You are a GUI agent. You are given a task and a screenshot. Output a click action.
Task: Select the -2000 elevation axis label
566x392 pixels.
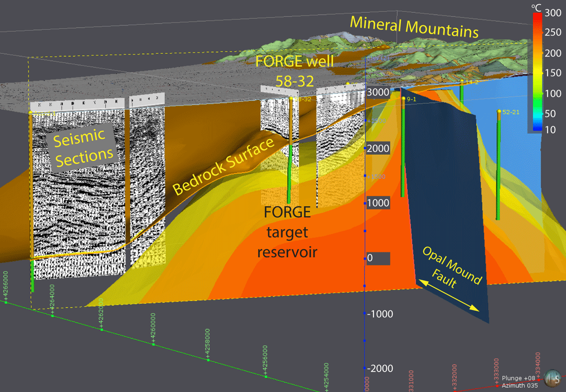click(x=381, y=368)
